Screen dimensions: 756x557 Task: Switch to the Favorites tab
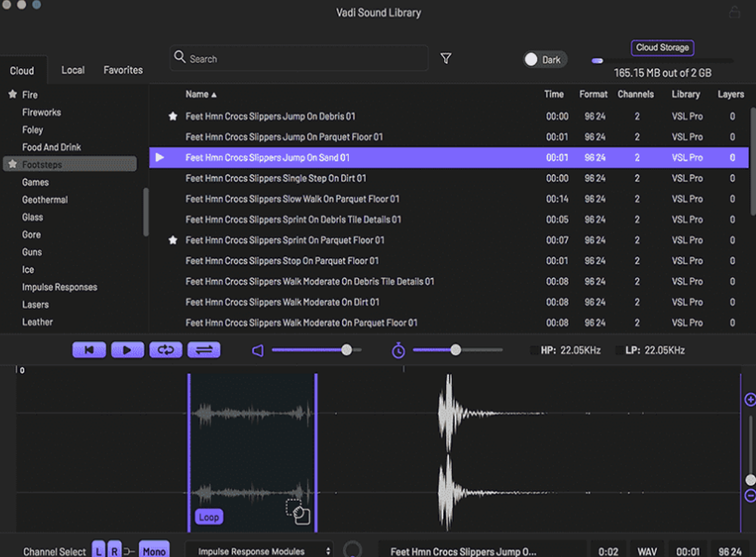click(123, 70)
